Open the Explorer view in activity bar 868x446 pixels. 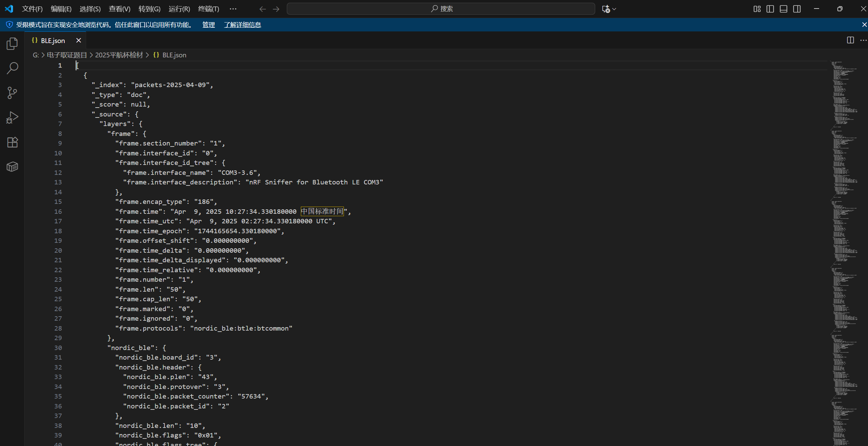point(12,44)
